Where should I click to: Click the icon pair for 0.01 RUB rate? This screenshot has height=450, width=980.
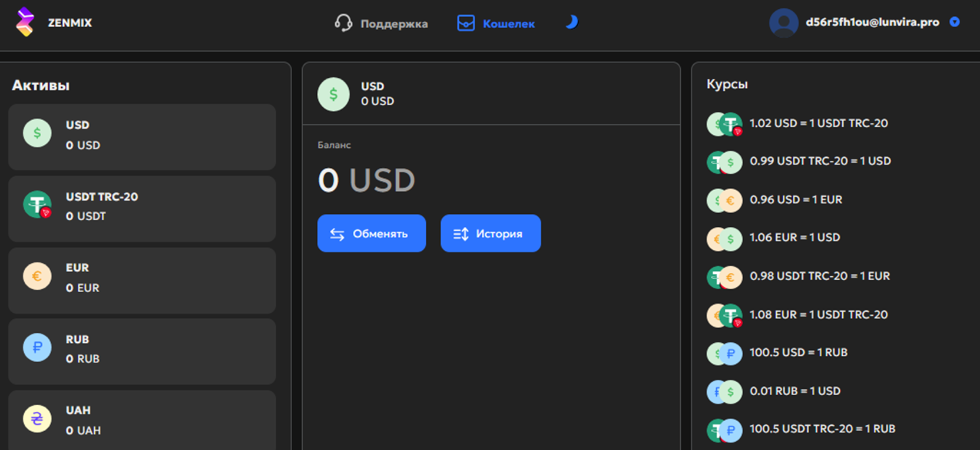pyautogui.click(x=724, y=392)
